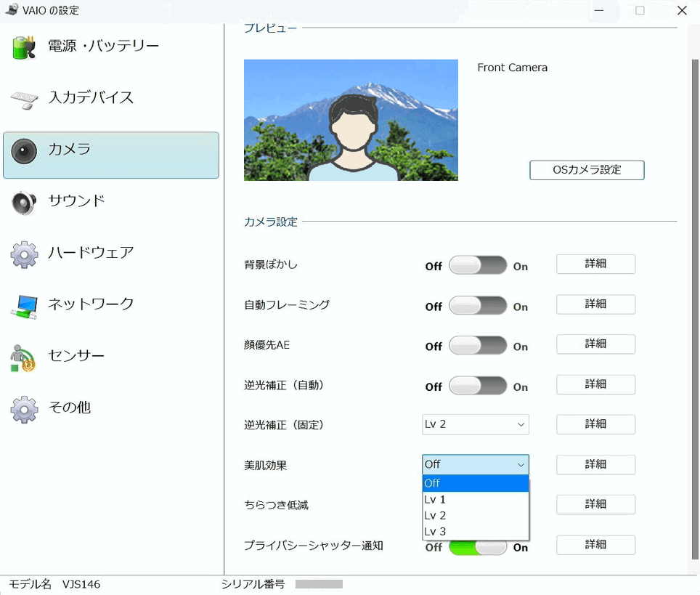700x595 pixels.
Task: Click the カメラ設定 section heading
Action: pyautogui.click(x=271, y=222)
